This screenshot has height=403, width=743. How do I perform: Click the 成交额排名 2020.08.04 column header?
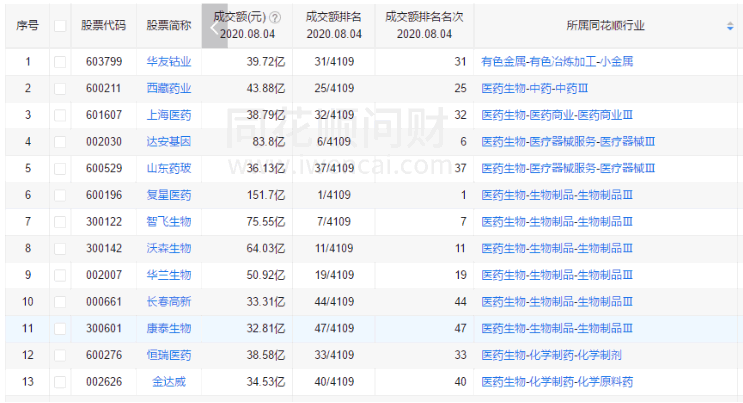click(x=334, y=26)
